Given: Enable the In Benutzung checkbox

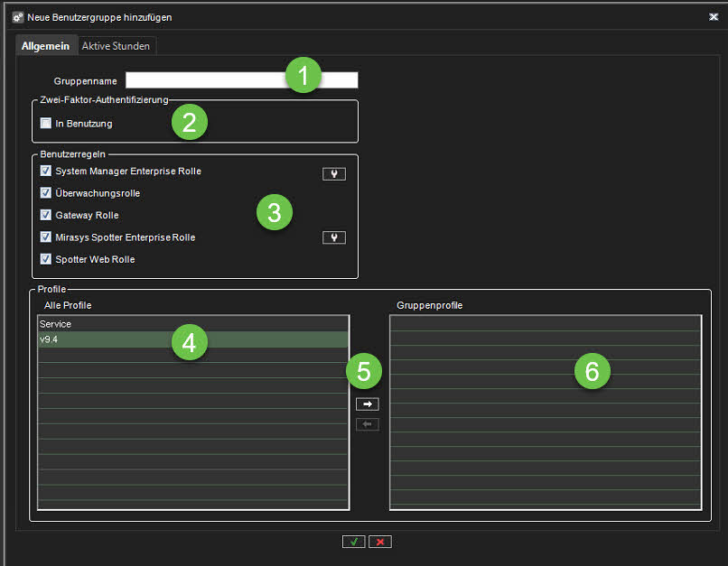Looking at the screenshot, I should pos(46,124).
